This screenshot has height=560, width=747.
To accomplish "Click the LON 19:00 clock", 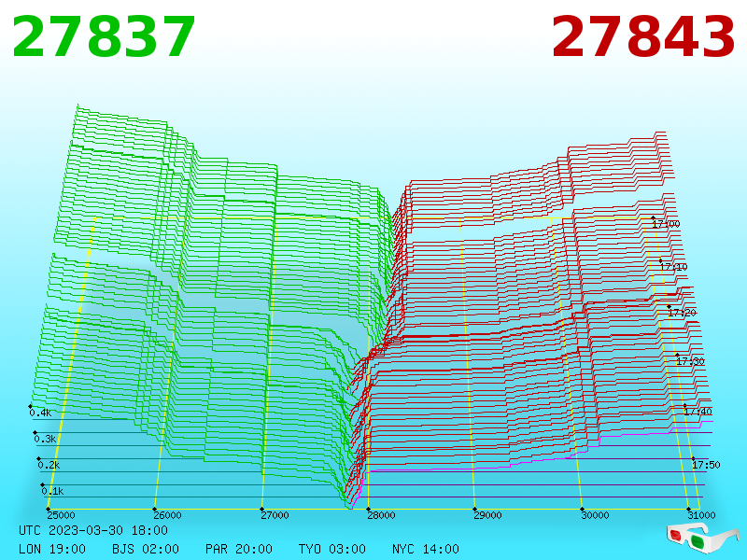I will (52, 549).
